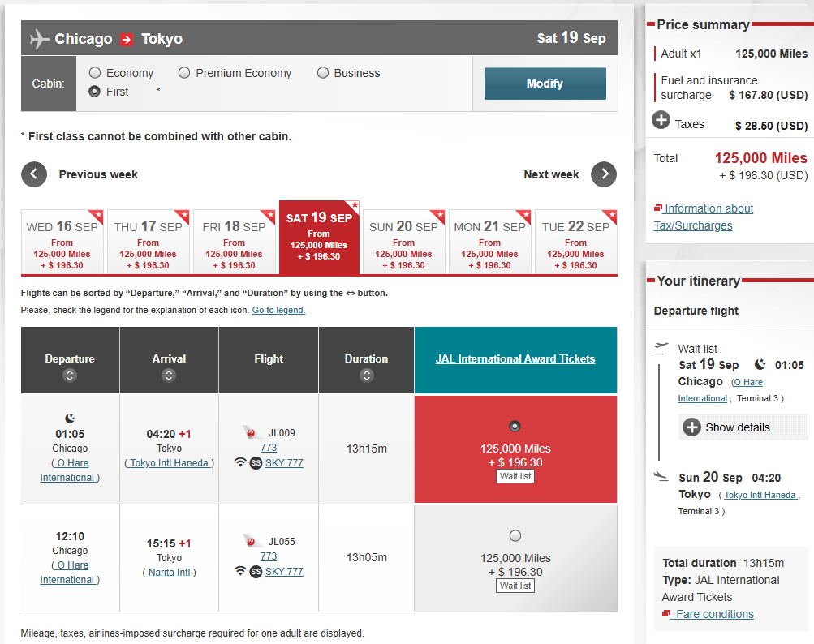
Task: Select the SAT 19 SEP date tab
Action: [x=319, y=237]
